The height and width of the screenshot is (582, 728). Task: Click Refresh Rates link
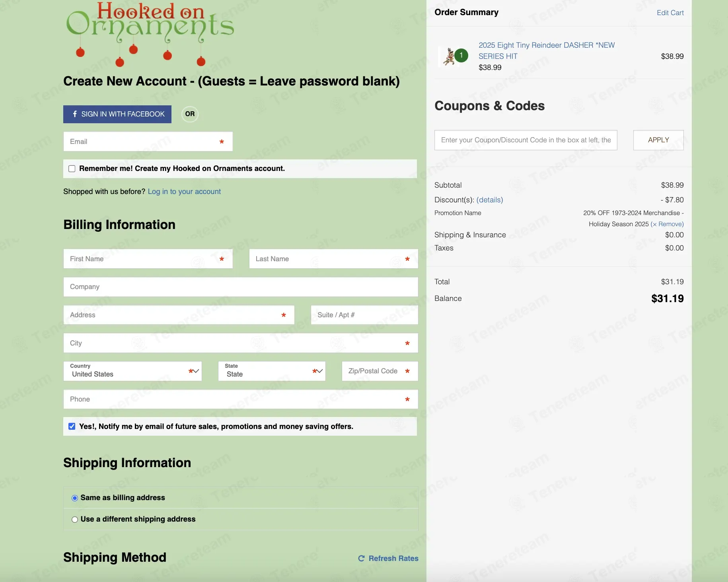(388, 558)
